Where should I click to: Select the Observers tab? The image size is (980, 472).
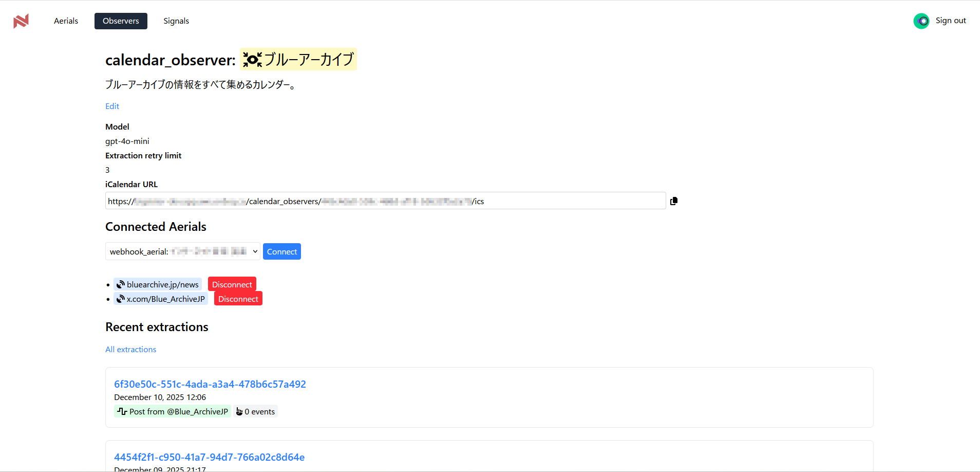click(x=121, y=21)
